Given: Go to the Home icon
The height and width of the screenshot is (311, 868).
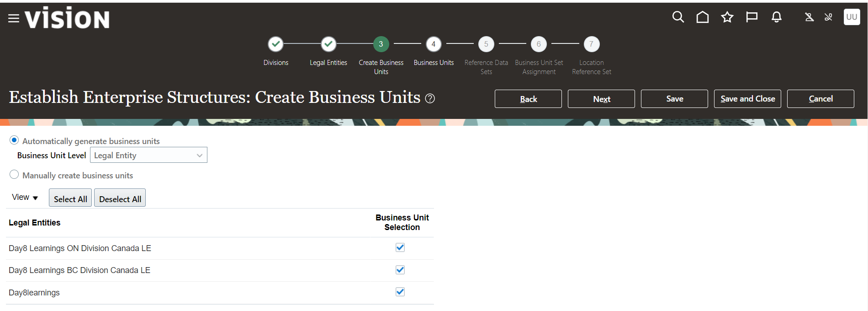Looking at the screenshot, I should click(x=702, y=17).
